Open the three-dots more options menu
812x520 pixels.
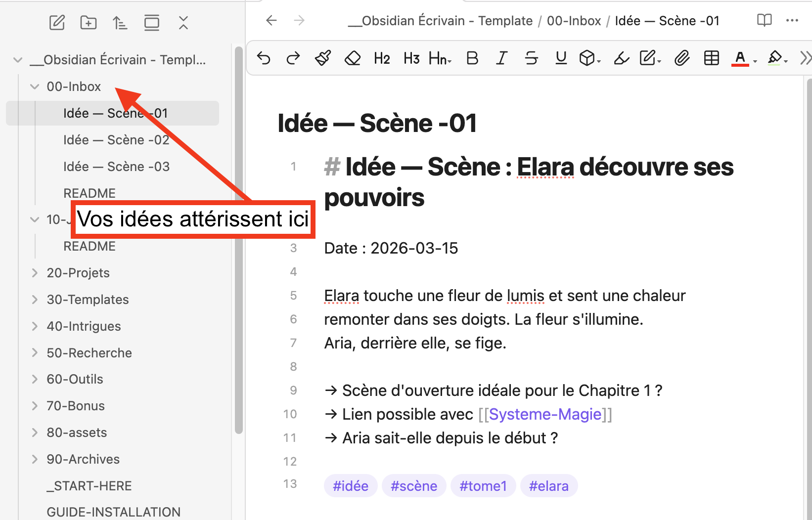tap(792, 20)
